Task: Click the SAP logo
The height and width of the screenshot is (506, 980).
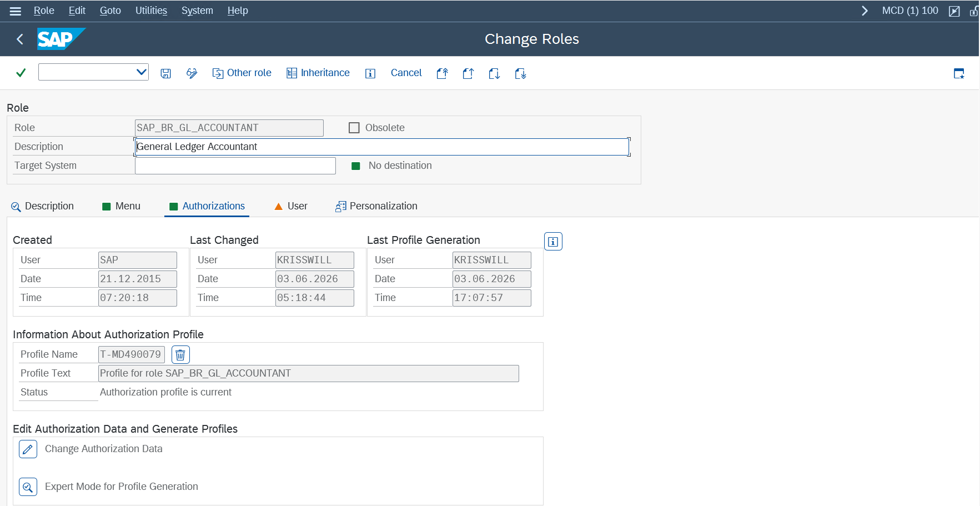Action: [61, 39]
